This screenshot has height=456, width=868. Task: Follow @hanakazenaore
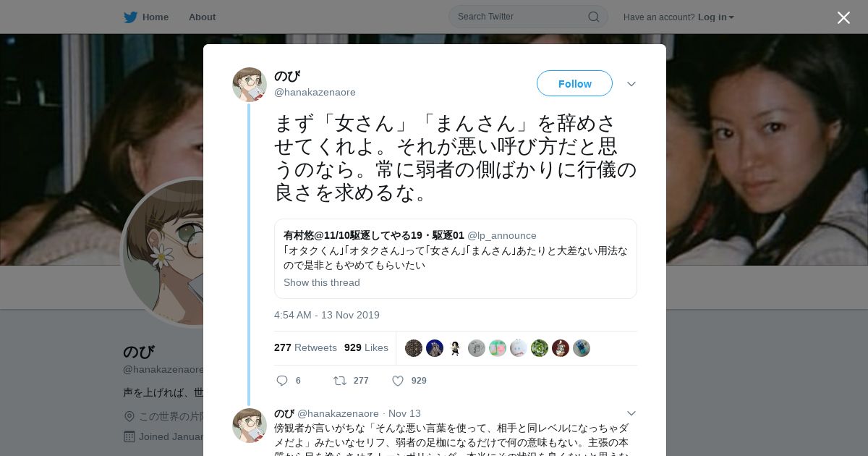point(574,83)
